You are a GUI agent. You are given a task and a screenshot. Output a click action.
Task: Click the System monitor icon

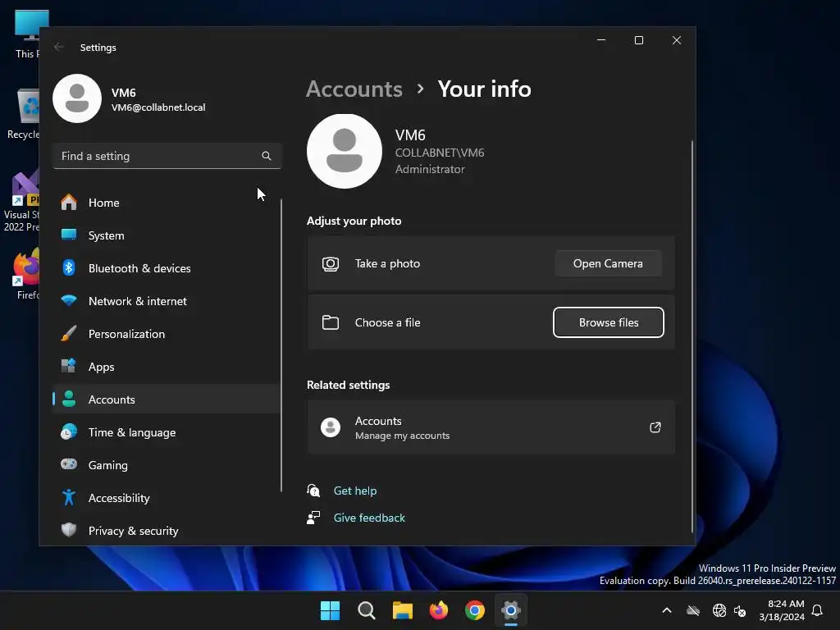click(69, 235)
